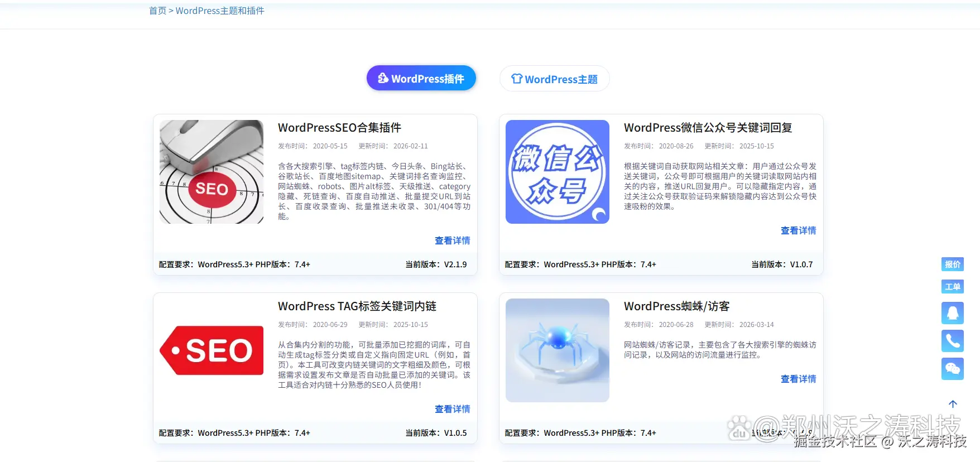Click the 当前版本: V1.0.5 text

436,433
